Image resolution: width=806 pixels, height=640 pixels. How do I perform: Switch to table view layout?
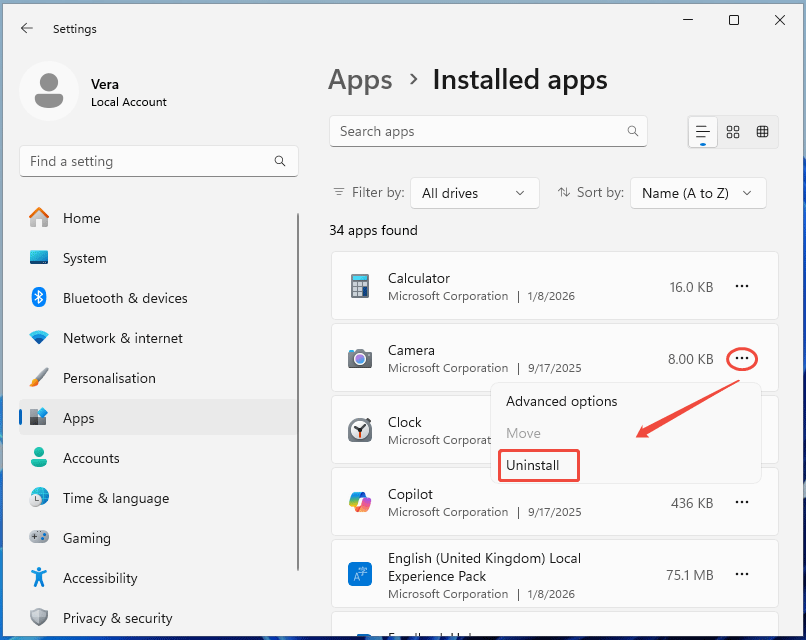pos(763,131)
